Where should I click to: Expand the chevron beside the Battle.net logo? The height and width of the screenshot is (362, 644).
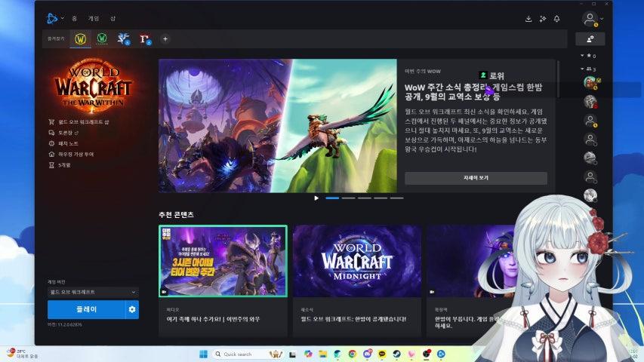(63, 18)
